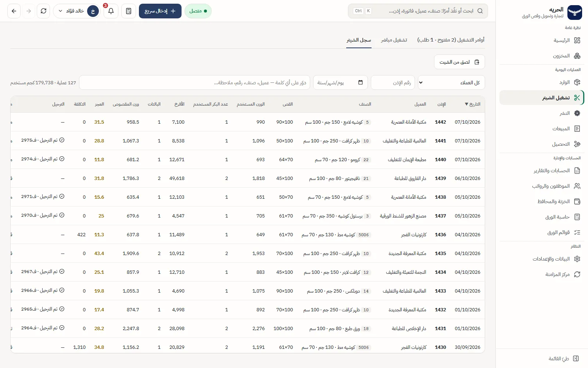Sort by التاريخ column header
Screen dimensions: 588x368
pyautogui.click(x=472, y=104)
